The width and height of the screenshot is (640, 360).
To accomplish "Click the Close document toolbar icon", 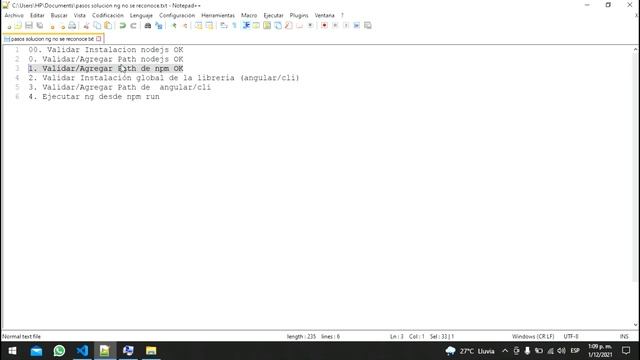I will (x=52, y=26).
